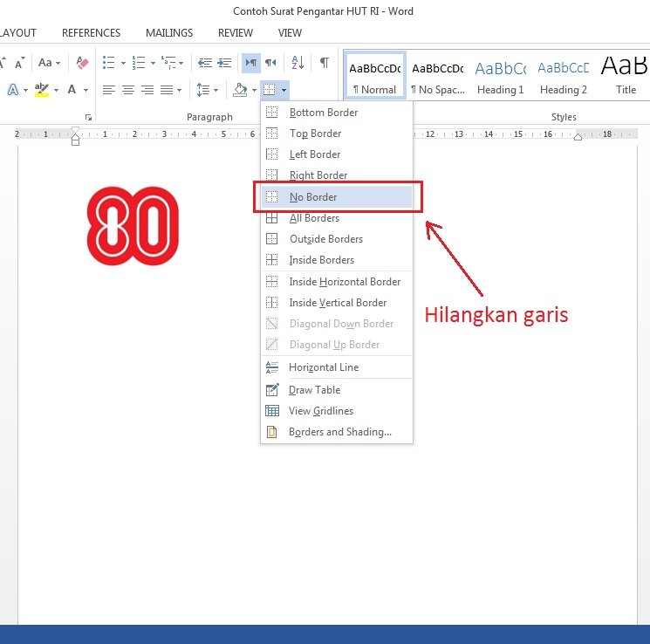Screen dimensions: 650x644
Task: Align text to the right
Action: click(147, 90)
